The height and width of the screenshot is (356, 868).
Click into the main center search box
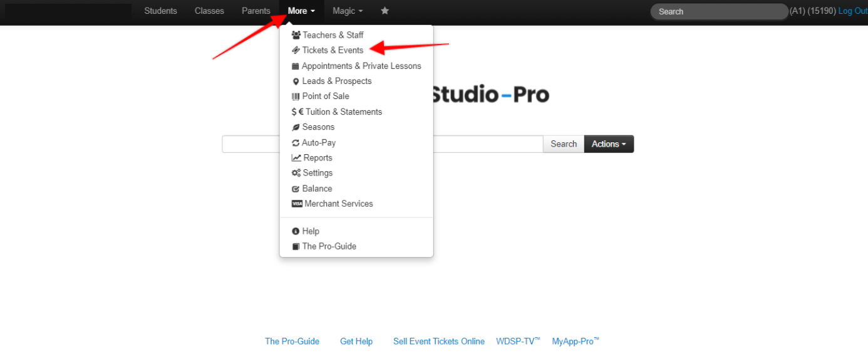pos(383,144)
